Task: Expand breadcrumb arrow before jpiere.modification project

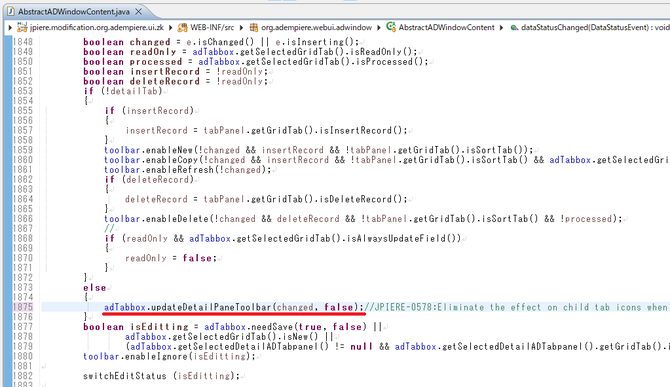Action: [10, 28]
